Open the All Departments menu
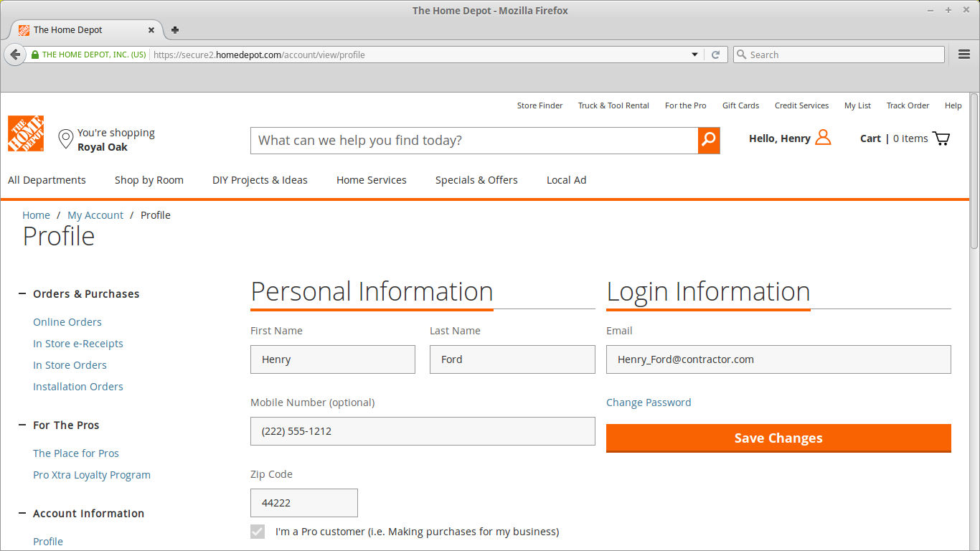The image size is (980, 551). click(x=47, y=180)
